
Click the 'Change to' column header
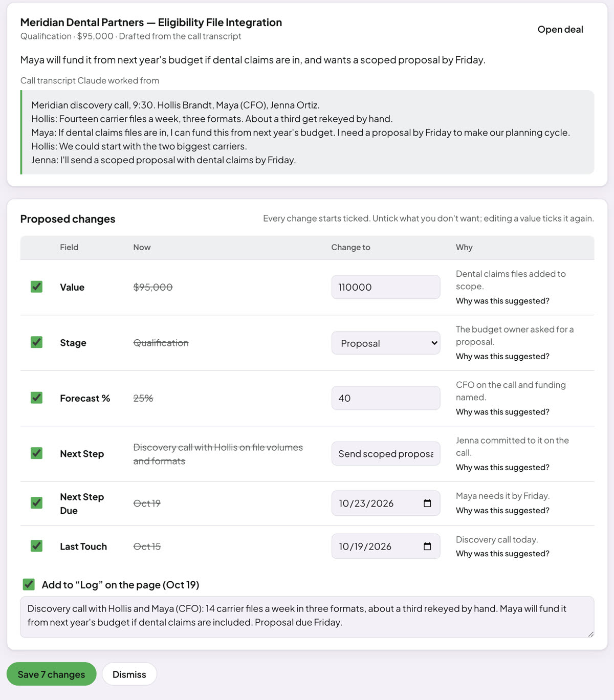[350, 247]
